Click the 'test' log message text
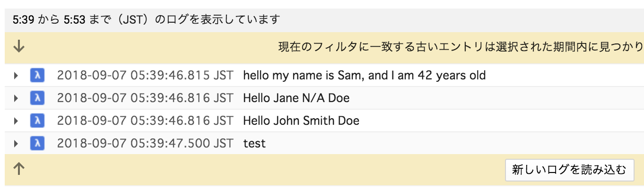The image size is (644, 190). click(x=254, y=143)
